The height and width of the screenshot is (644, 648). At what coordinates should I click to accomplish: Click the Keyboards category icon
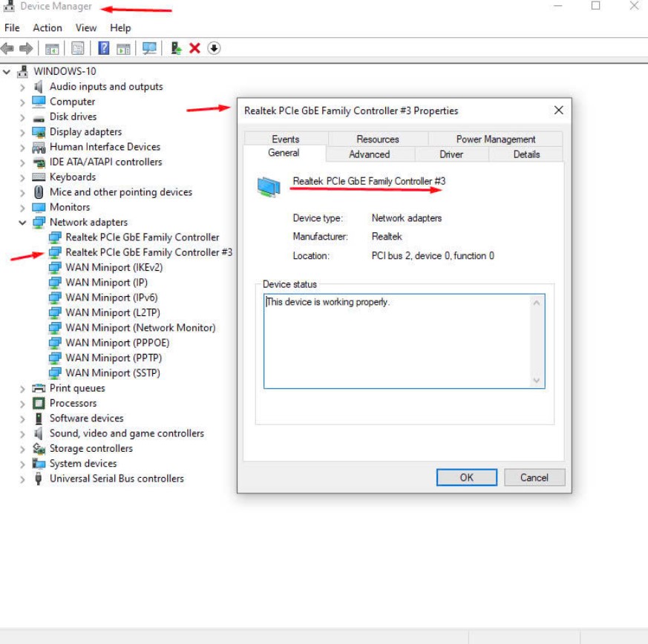pyautogui.click(x=39, y=177)
